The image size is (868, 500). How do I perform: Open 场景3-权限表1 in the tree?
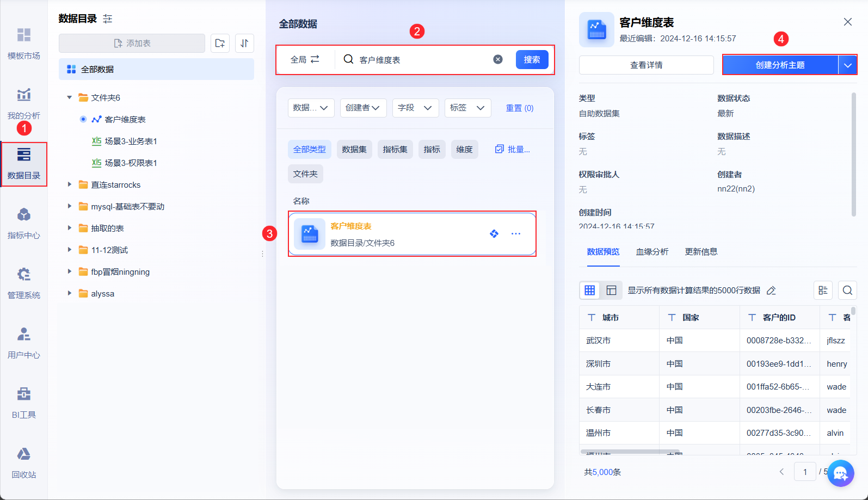[131, 163]
